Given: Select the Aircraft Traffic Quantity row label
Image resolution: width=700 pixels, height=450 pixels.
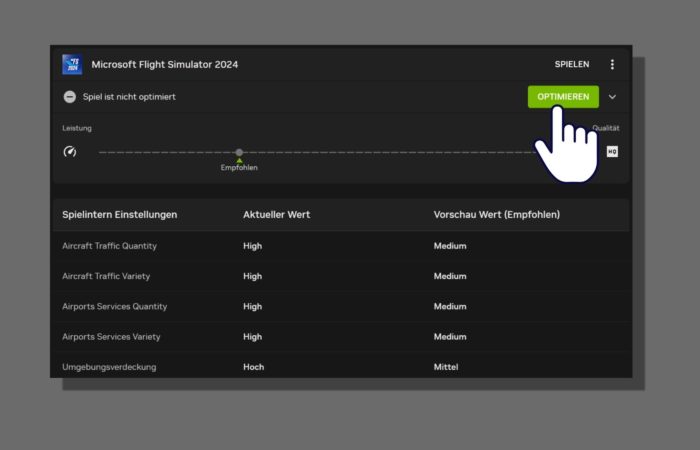Looking at the screenshot, I should coord(109,246).
